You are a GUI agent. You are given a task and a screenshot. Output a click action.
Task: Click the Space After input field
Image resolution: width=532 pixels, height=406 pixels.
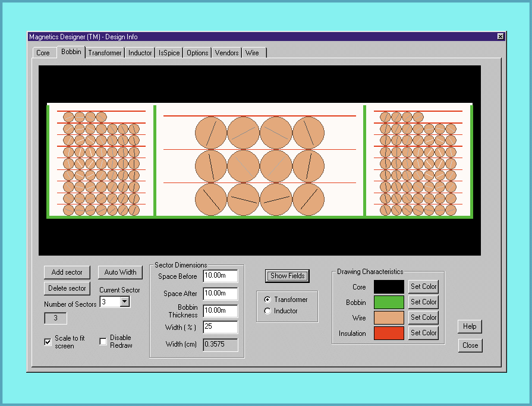click(221, 294)
